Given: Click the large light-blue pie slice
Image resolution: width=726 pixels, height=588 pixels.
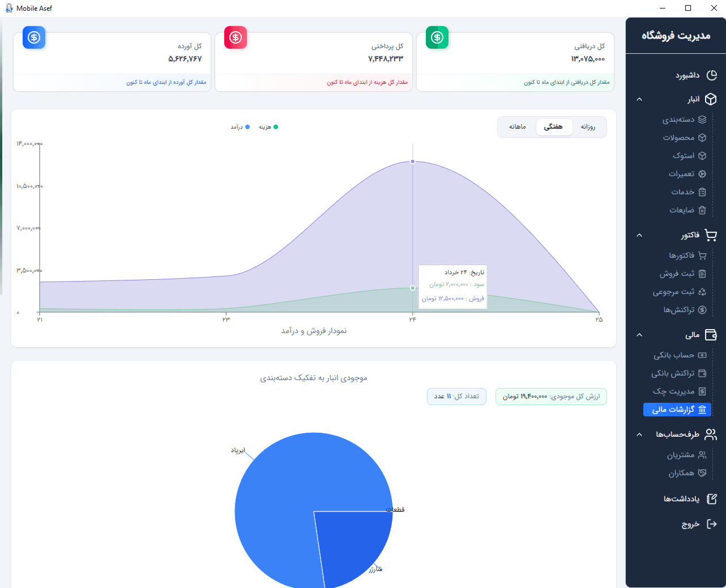Looking at the screenshot, I should pyautogui.click(x=283, y=498).
